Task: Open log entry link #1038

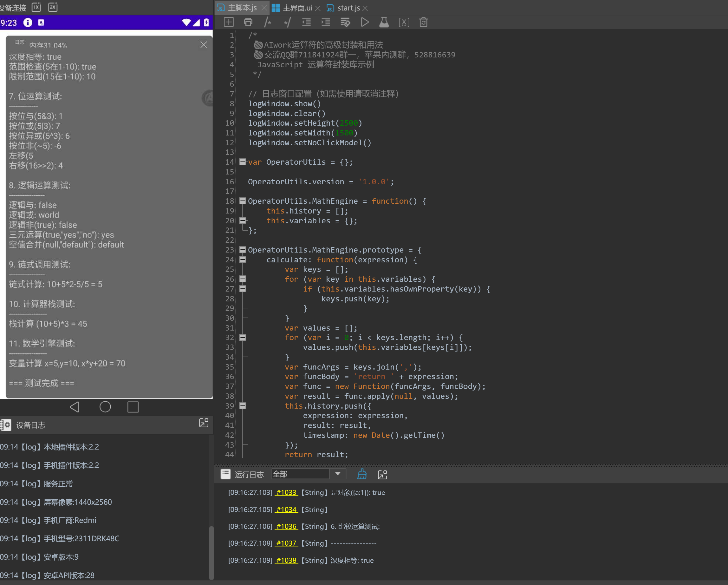Action: (286, 560)
